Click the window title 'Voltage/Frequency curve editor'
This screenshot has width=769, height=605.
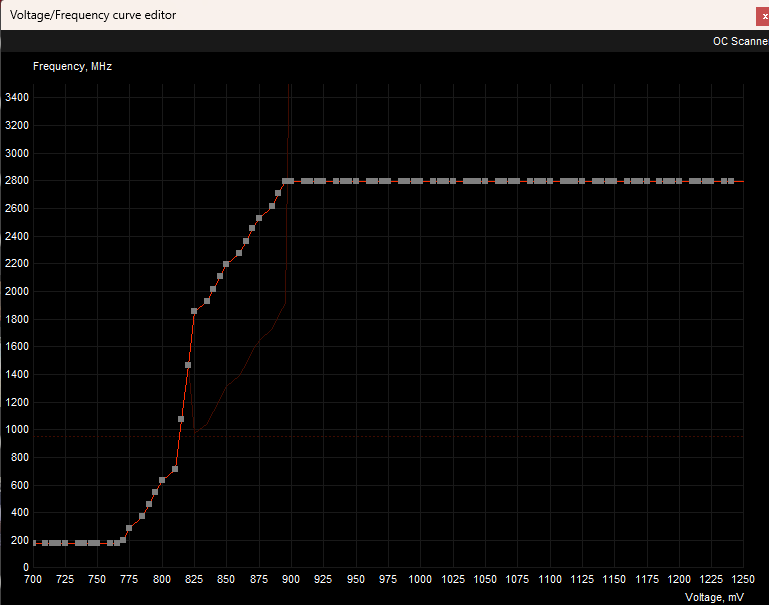click(x=93, y=15)
